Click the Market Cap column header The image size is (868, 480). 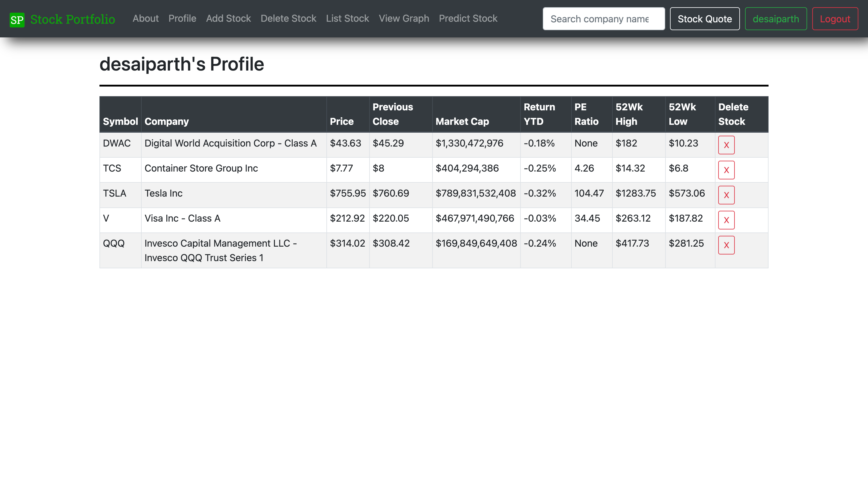click(462, 121)
